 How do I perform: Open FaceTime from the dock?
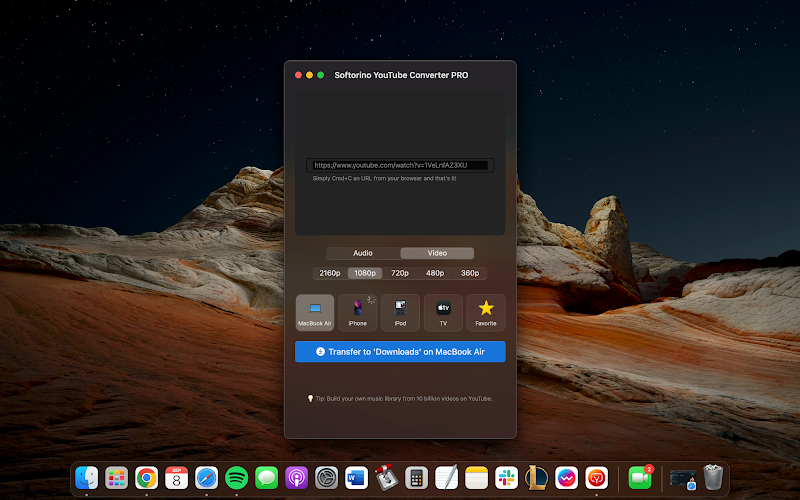click(640, 478)
